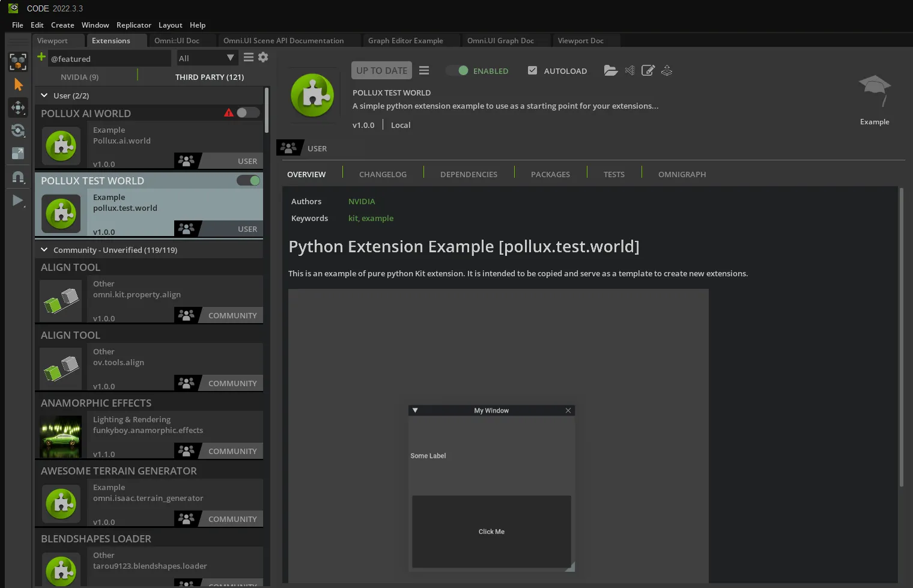Screen dimensions: 913x588
Task: Click the large Pollux Test World puzzle icon
Action: pos(312,95)
